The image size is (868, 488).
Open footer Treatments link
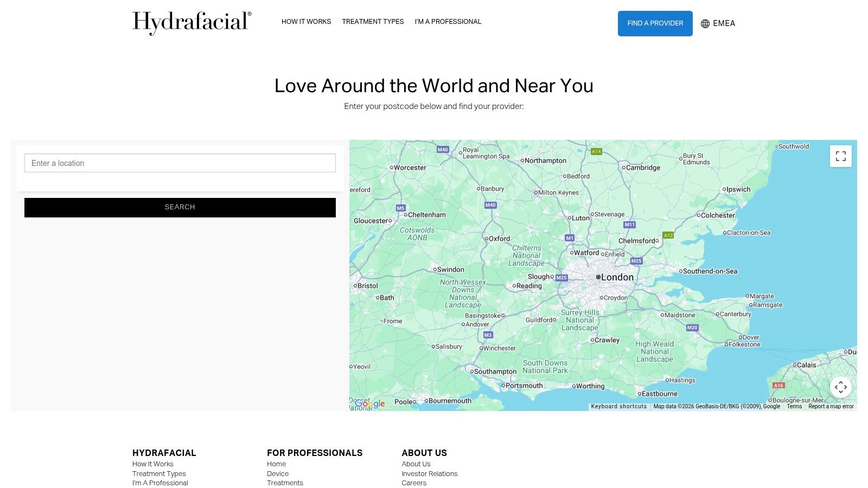285,483
